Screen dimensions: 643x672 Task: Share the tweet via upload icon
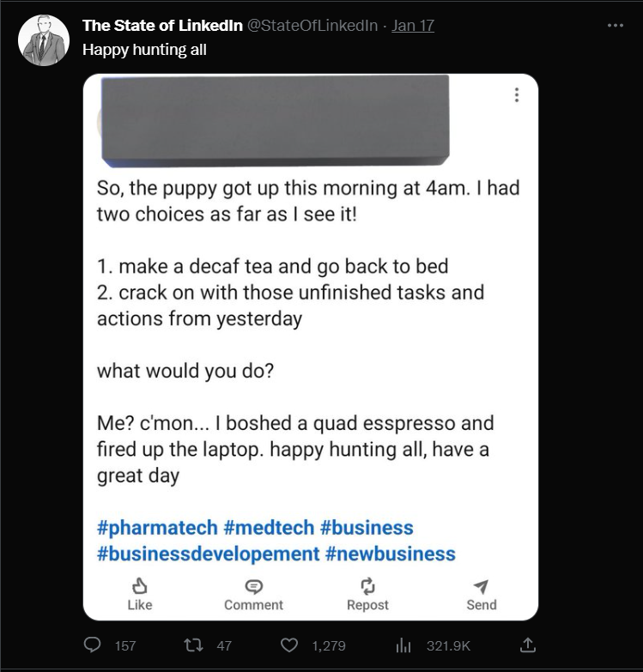pyautogui.click(x=529, y=645)
